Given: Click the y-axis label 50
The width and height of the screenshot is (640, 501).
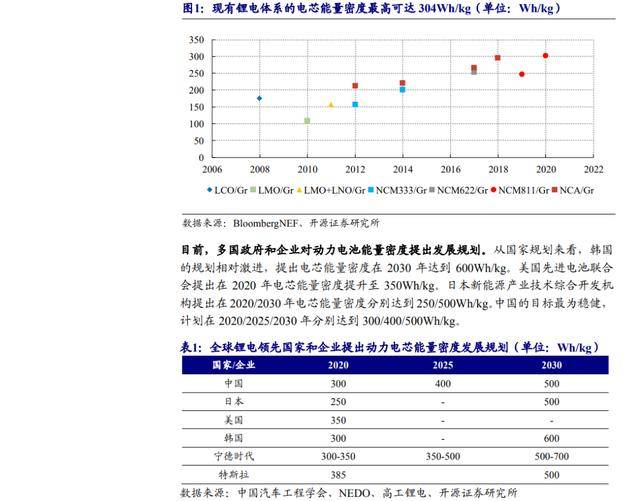Looking at the screenshot, I should [199, 141].
